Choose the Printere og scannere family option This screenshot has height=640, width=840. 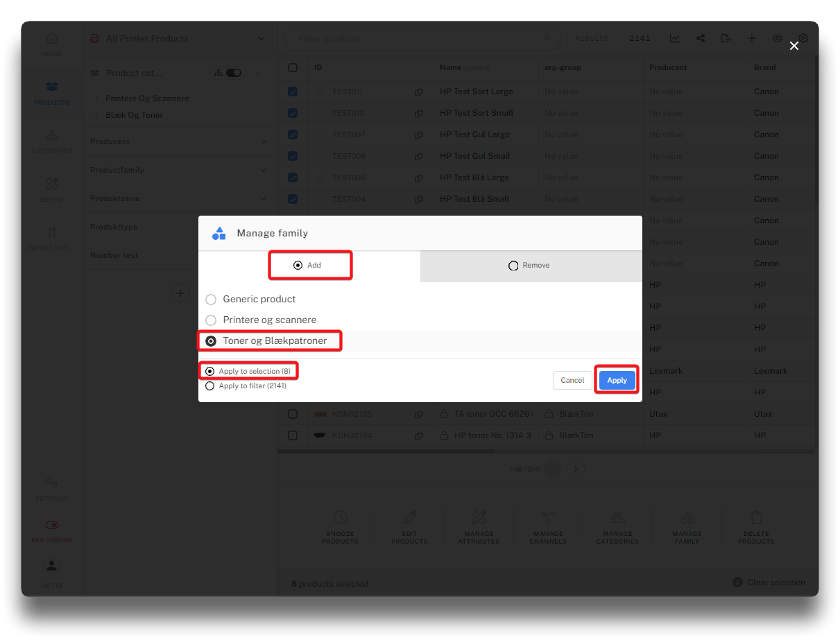click(x=211, y=320)
